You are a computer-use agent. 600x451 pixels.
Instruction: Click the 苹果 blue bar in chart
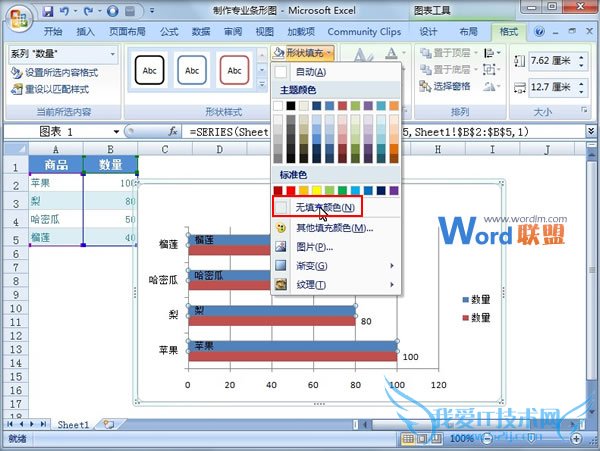click(x=293, y=347)
